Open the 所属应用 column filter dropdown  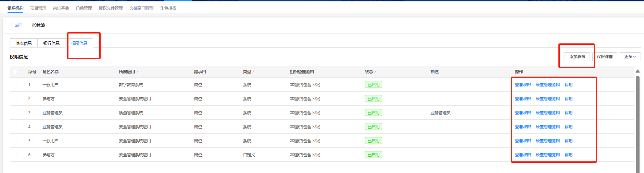pyautogui.click(x=137, y=72)
